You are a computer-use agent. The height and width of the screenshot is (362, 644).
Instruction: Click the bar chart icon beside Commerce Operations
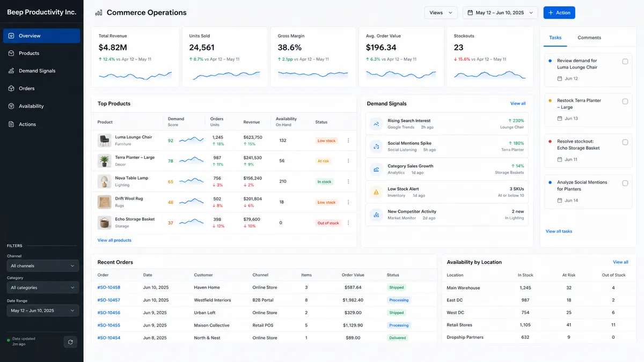(x=99, y=12)
